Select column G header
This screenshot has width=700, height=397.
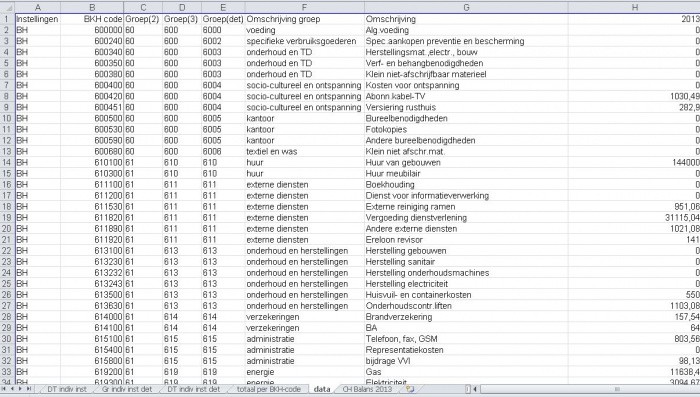[x=466, y=8]
